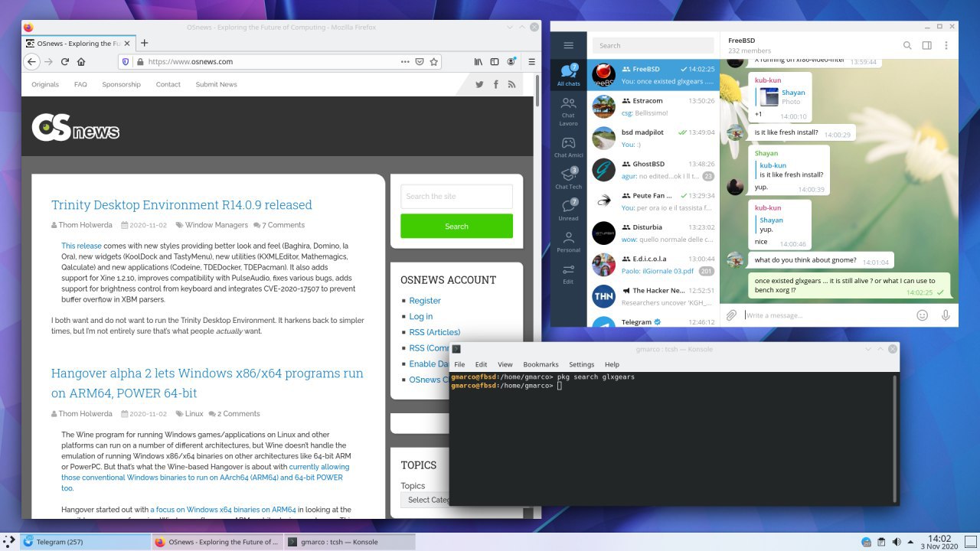Open Unread folder in Telegram
The height and width of the screenshot is (551, 980).
point(568,210)
